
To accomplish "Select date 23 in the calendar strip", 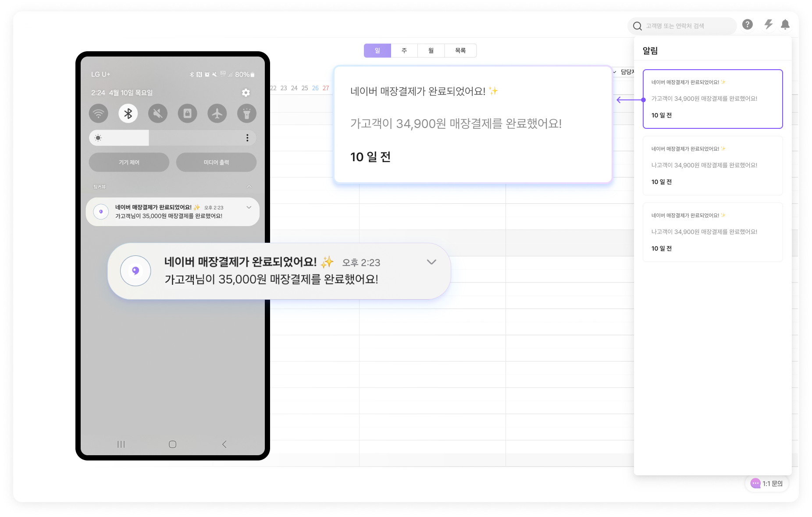I will coord(284,88).
